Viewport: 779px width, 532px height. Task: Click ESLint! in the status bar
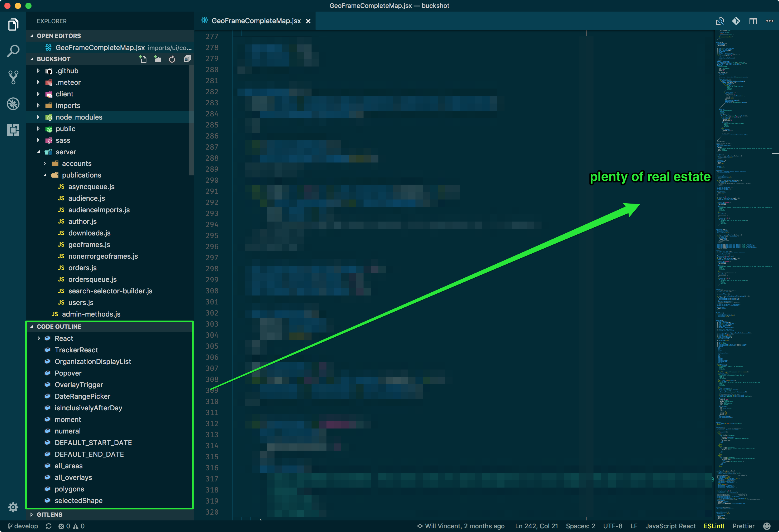(714, 526)
